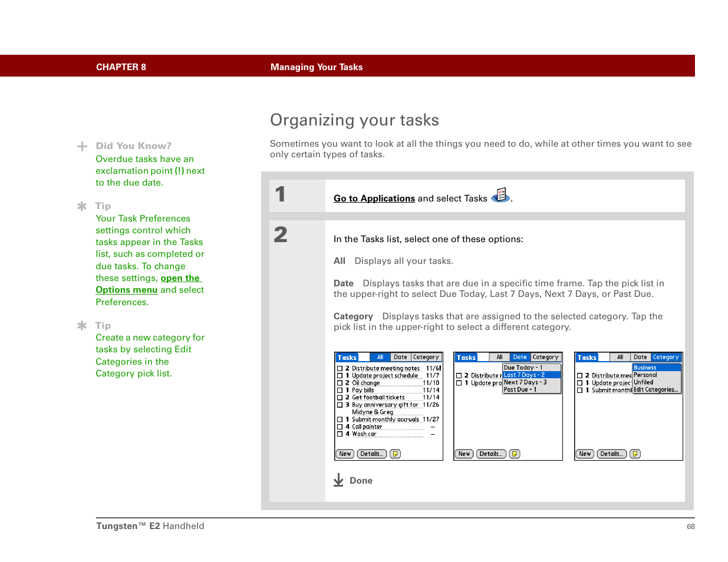Choose Next 7 Days - 3 option
The height and width of the screenshot is (562, 728).
532,382
